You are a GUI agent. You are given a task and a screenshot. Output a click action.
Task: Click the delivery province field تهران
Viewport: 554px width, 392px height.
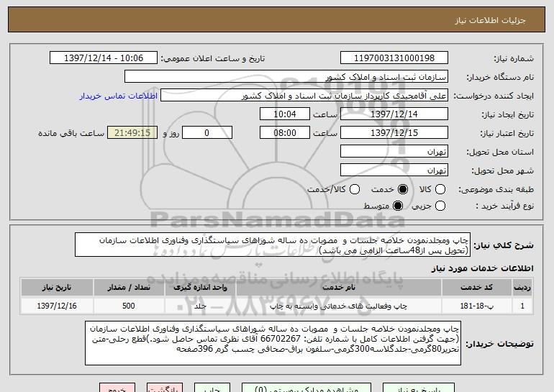(394, 152)
